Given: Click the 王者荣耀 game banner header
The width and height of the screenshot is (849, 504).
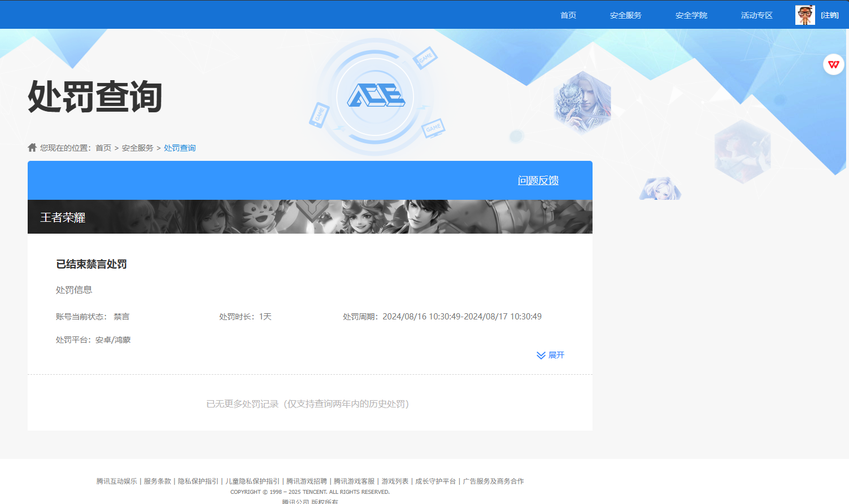Looking at the screenshot, I should click(63, 217).
